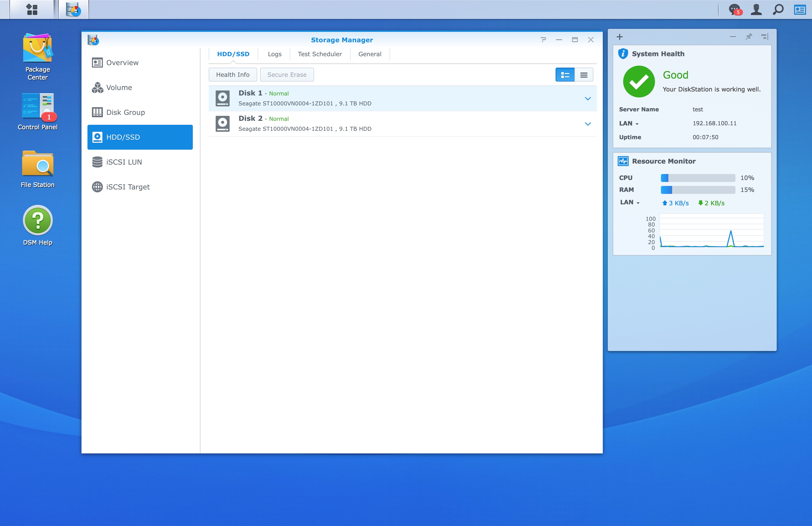Screen dimensions: 812x526
Task: Switch to the Test Scheduler tab
Action: [320, 54]
